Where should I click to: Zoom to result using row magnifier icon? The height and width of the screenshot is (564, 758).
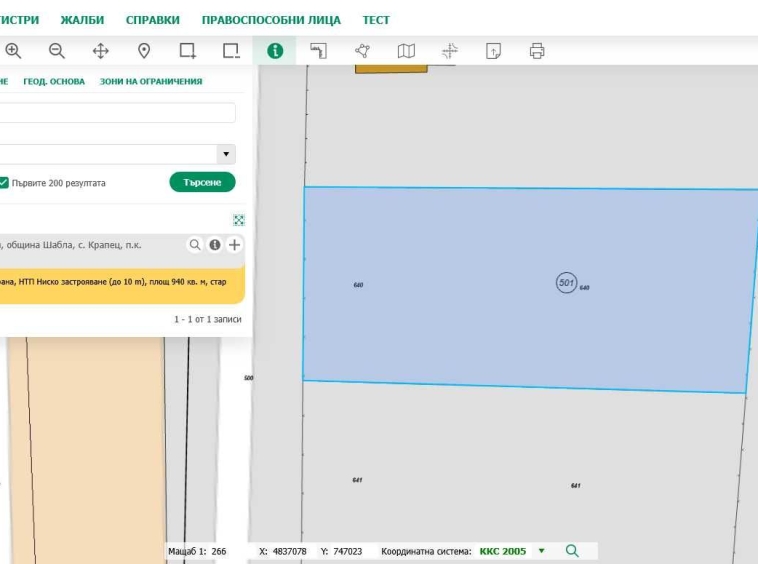195,245
